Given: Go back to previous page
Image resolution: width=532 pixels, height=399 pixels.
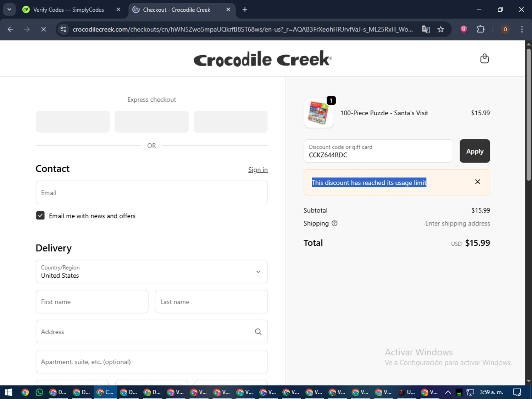Looking at the screenshot, I should 10,29.
